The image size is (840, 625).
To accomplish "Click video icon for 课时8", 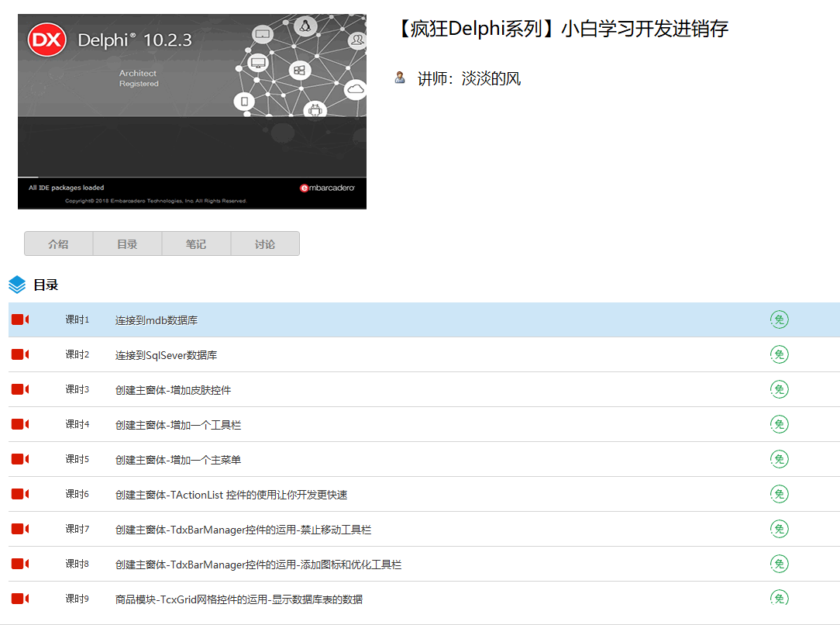I will click(20, 564).
